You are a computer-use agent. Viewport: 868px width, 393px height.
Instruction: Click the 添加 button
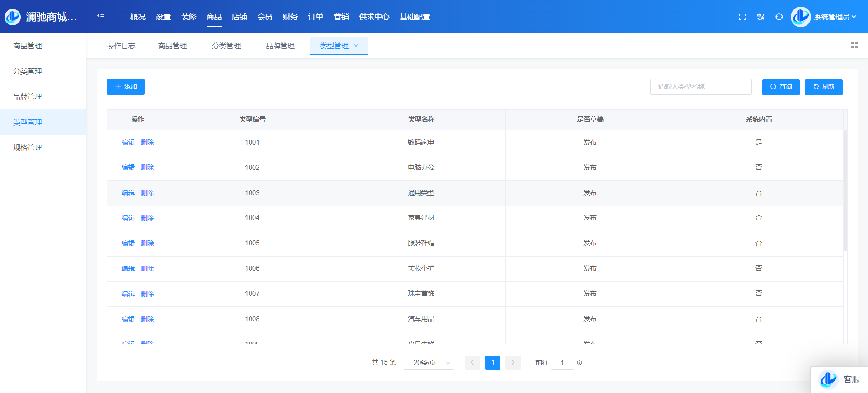point(126,87)
